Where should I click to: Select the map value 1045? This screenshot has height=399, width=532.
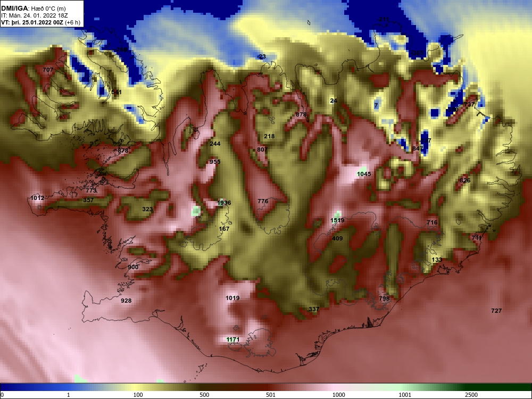tap(364, 174)
